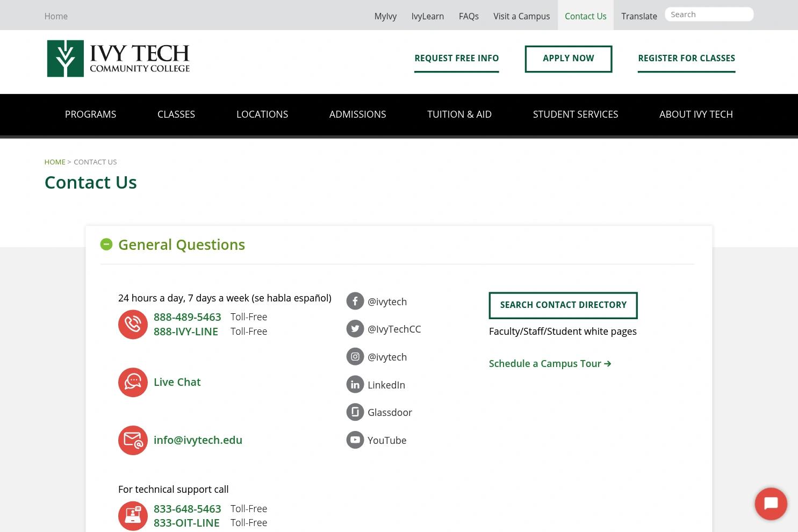Screen dimensions: 798x532
Task: Open the FAQs link
Action: pos(469,16)
